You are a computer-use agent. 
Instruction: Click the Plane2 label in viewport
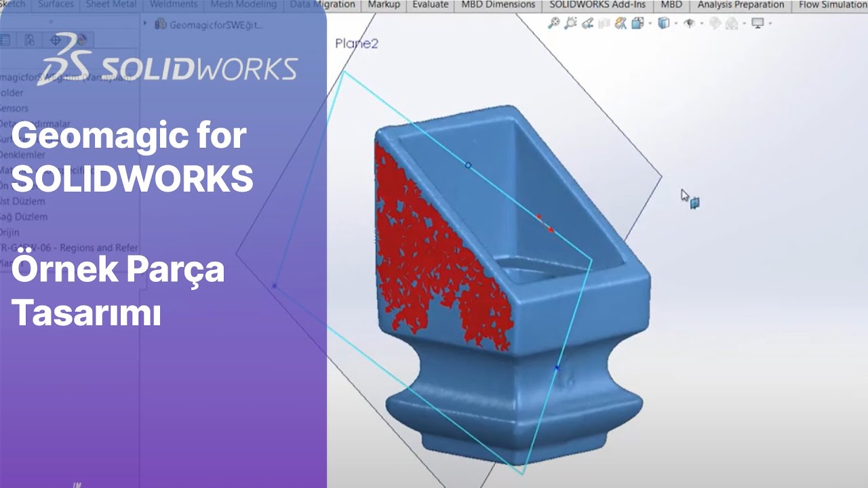point(356,44)
